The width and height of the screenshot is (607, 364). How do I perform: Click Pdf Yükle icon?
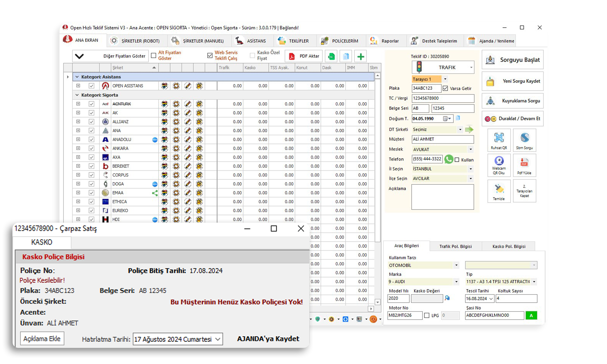click(524, 165)
